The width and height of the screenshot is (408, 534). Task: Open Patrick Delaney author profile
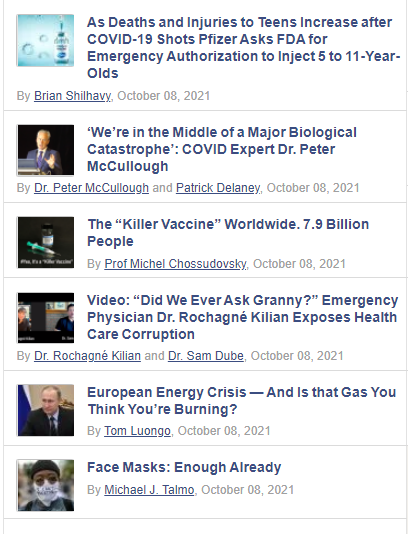click(x=218, y=188)
